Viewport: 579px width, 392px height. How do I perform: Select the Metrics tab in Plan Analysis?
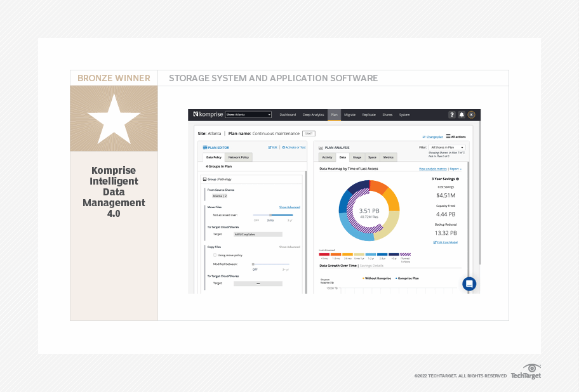coord(389,157)
